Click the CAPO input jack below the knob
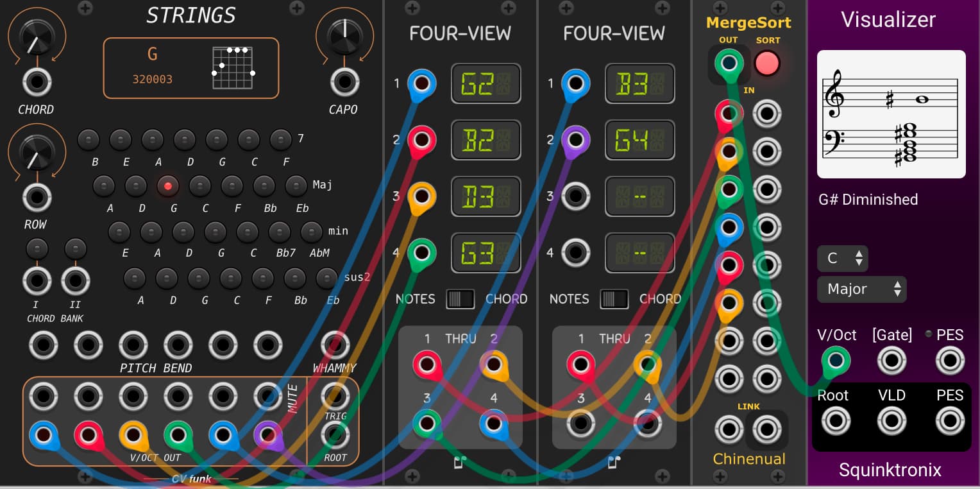 pyautogui.click(x=344, y=82)
